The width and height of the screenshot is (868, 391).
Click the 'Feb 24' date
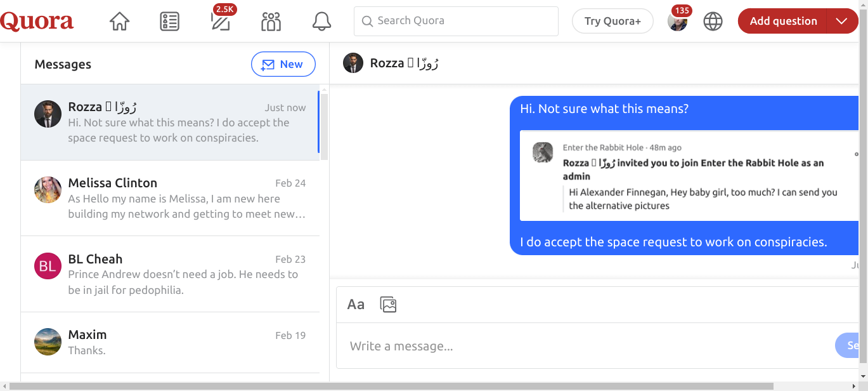click(x=290, y=183)
